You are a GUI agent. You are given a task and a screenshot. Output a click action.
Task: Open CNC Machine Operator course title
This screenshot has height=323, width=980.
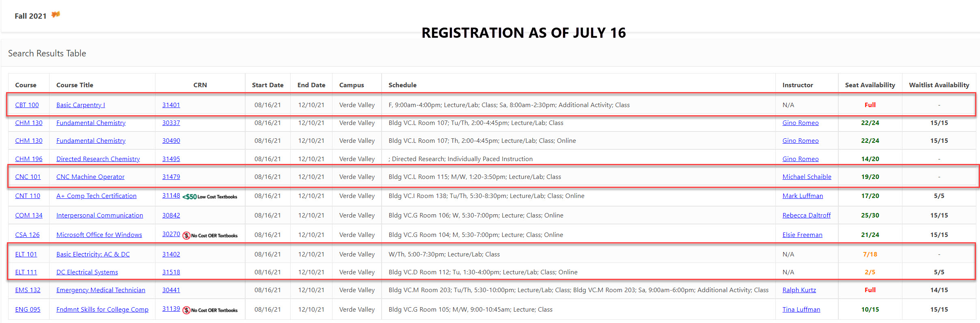point(90,177)
